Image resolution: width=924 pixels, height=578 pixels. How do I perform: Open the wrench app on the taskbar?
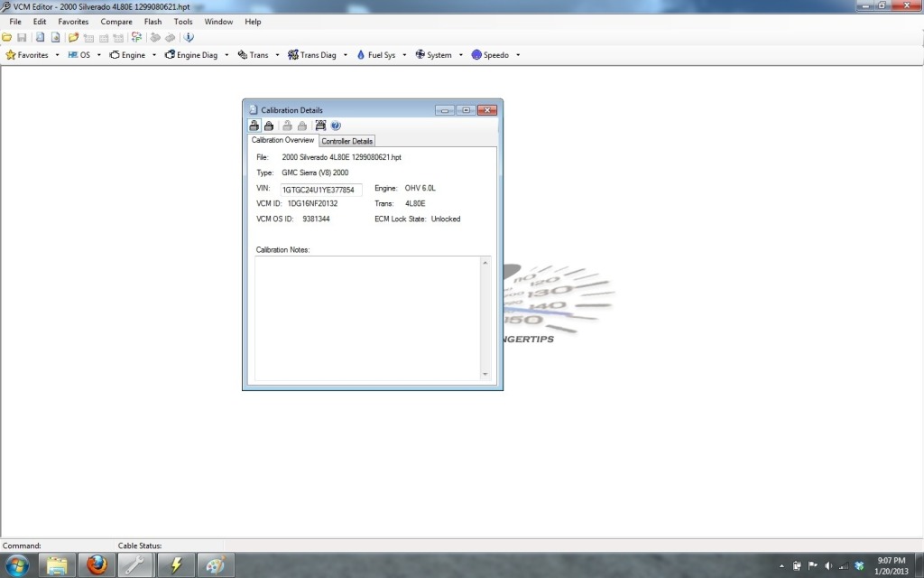136,565
